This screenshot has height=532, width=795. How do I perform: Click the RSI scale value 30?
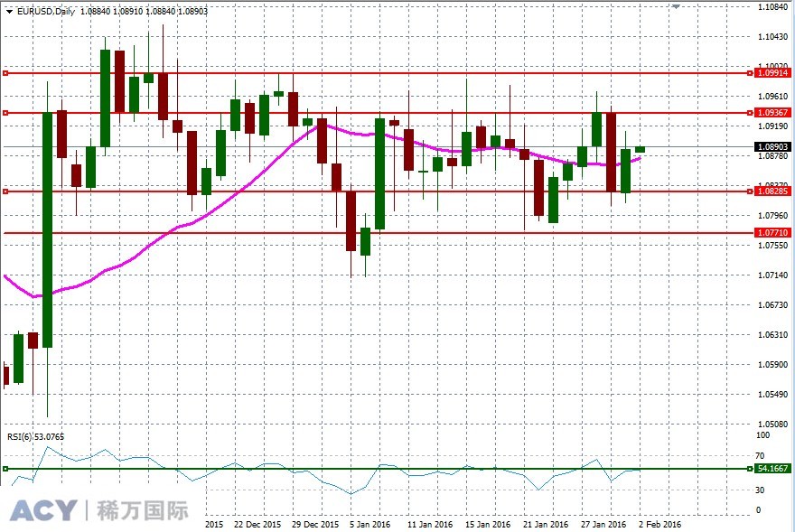click(x=760, y=490)
